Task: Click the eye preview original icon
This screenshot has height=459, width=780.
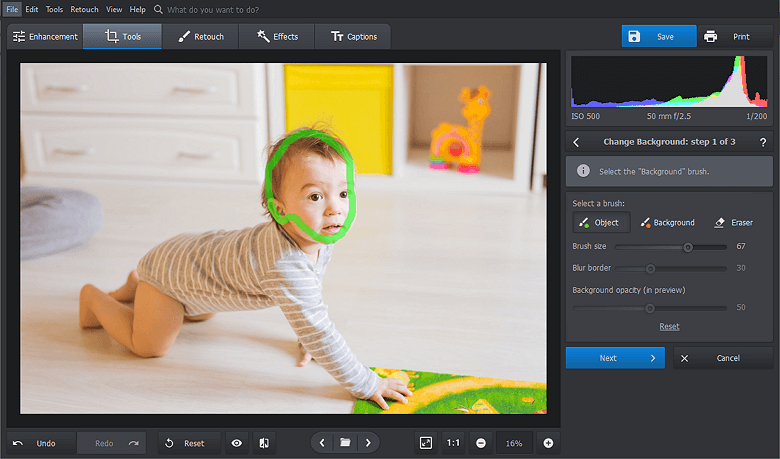Action: click(237, 443)
